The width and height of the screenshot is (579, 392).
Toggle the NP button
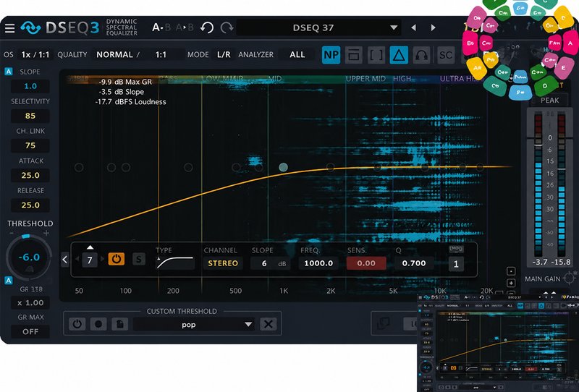(331, 55)
